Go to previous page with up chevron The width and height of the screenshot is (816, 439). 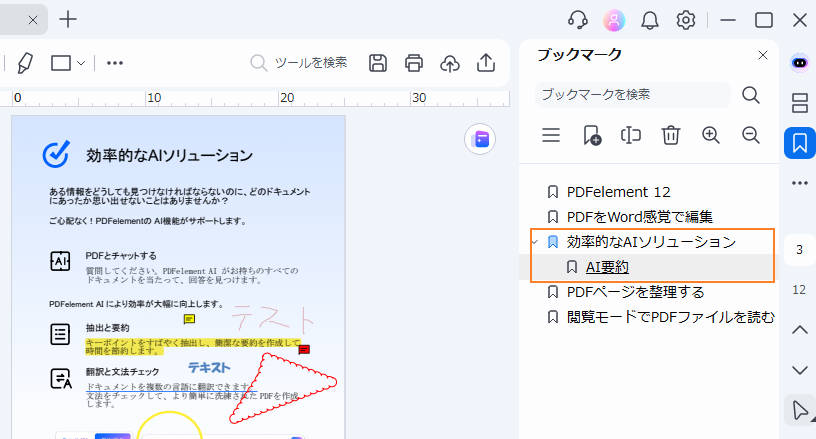click(800, 330)
